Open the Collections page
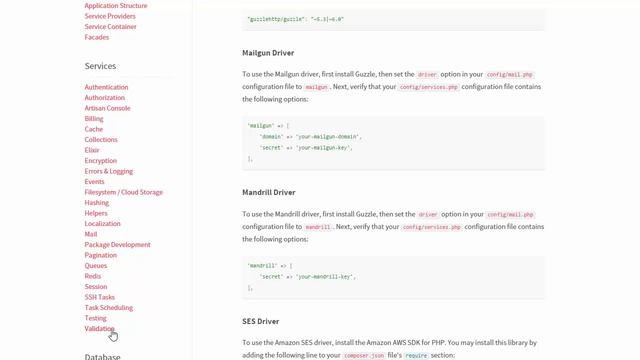The height and width of the screenshot is (360, 640). (101, 140)
